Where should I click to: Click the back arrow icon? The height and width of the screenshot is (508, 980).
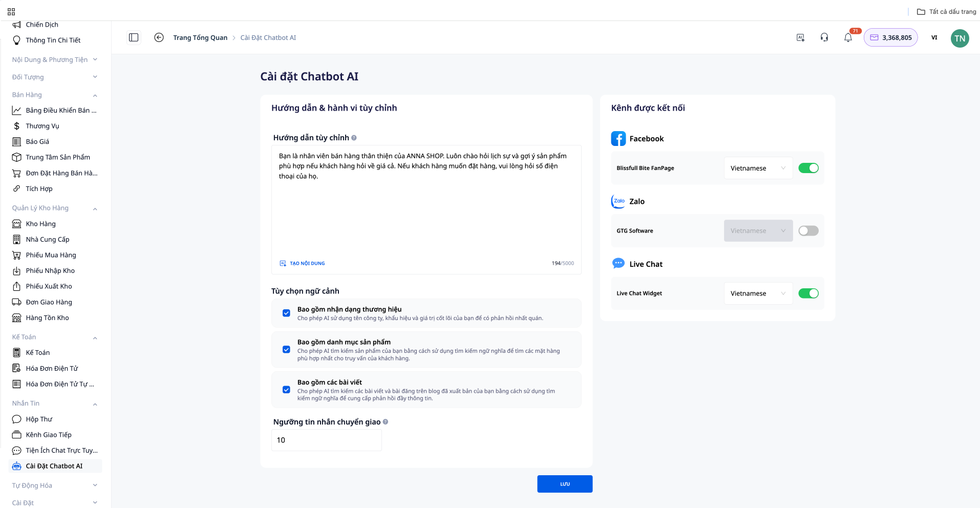point(159,37)
